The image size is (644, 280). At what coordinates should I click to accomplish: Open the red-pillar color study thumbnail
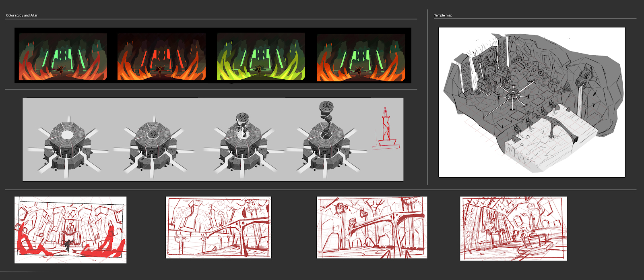pyautogui.click(x=162, y=57)
